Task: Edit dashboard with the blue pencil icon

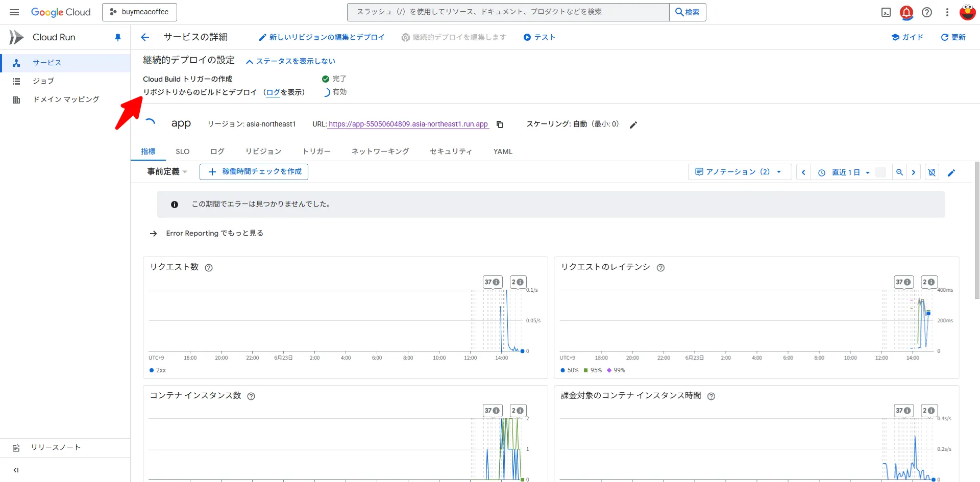Action: [951, 173]
